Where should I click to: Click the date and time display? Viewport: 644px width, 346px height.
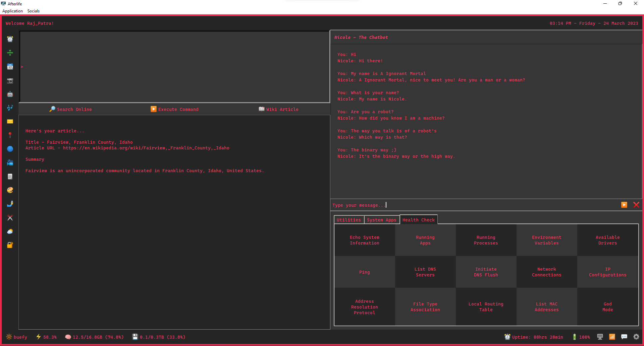[x=594, y=23]
